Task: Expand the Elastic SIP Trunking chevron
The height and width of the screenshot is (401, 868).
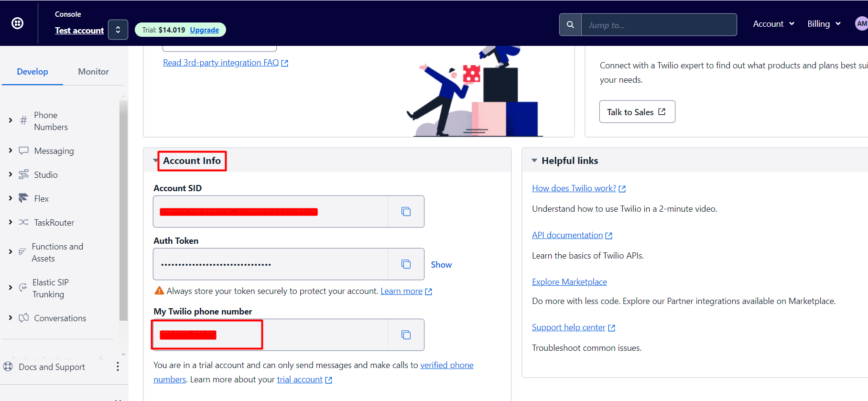Action: [11, 288]
